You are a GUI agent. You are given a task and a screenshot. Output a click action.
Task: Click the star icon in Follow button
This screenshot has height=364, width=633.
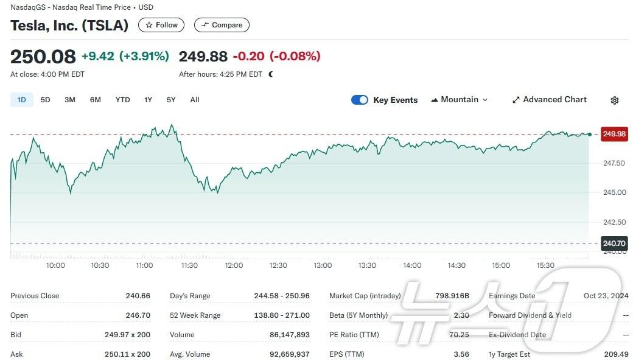(149, 25)
